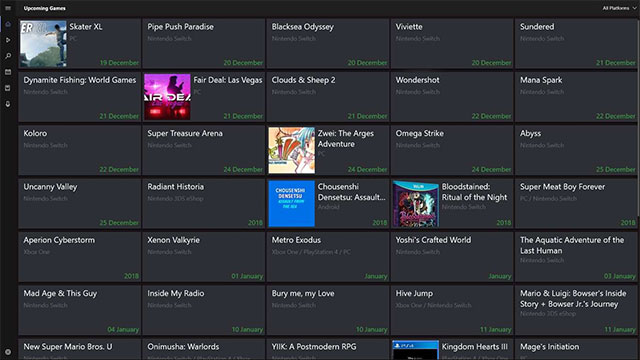Click Android platform label under Chousenshi Densetsu
This screenshot has height=360, width=640.
329,207
